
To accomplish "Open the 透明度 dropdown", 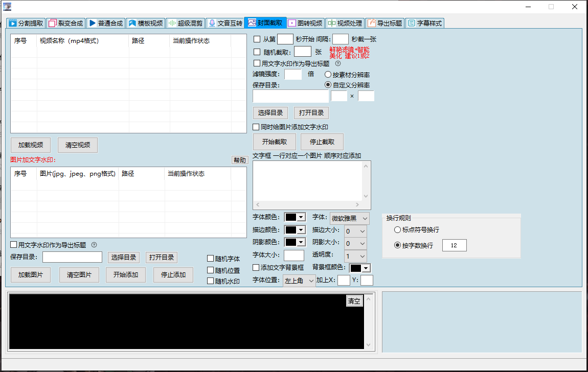I will [355, 256].
